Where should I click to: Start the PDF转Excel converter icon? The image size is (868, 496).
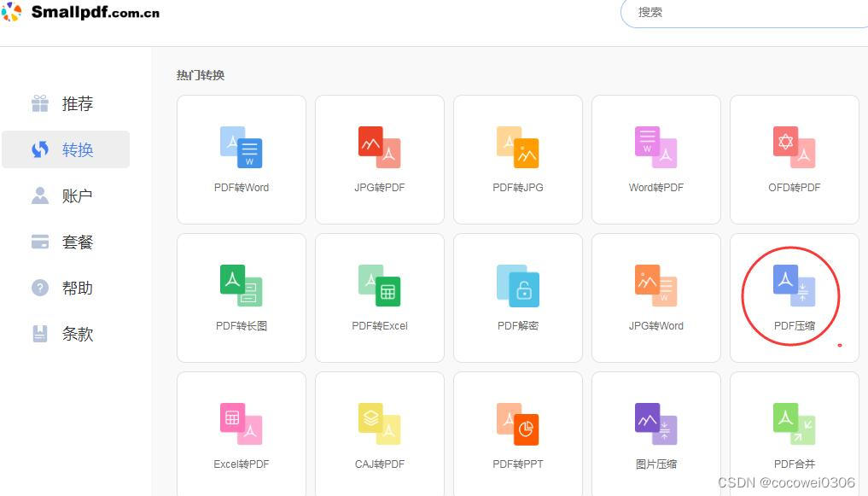[379, 286]
